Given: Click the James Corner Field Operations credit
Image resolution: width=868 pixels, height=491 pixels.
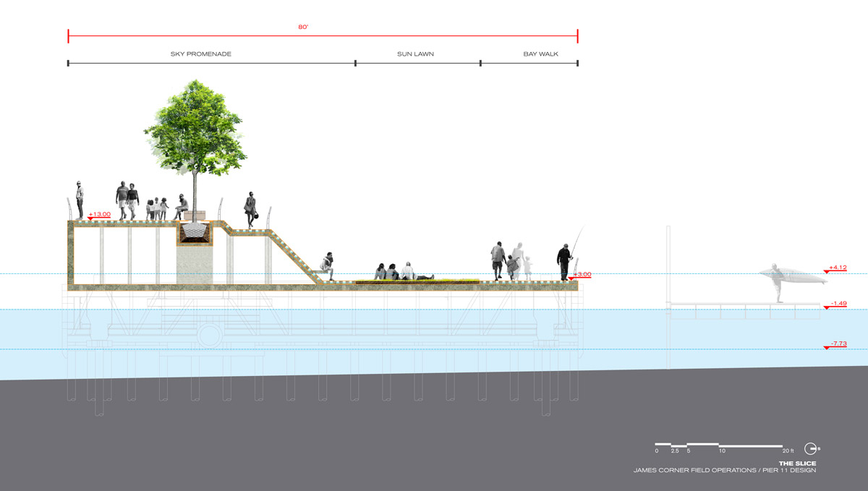Looking at the screenshot, I should click(725, 471).
